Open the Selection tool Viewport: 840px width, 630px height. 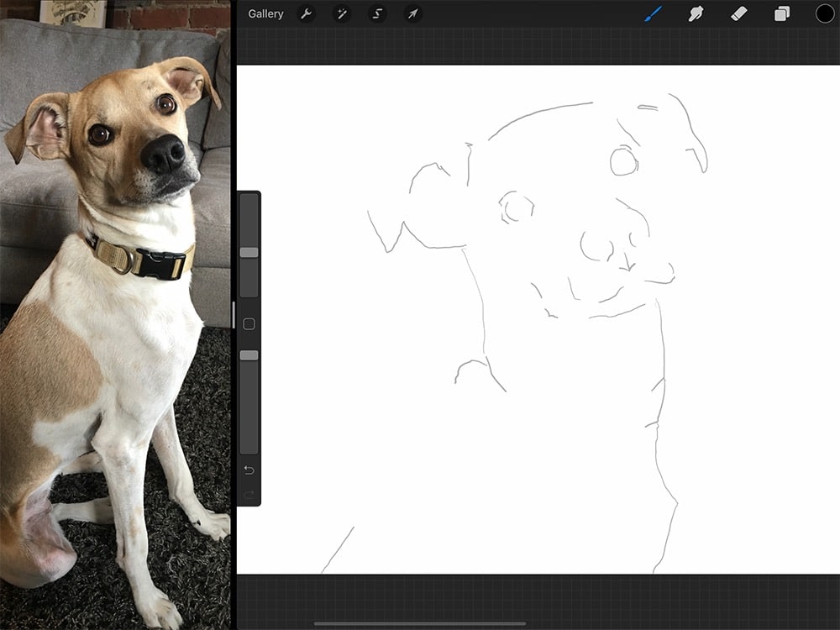tap(377, 14)
